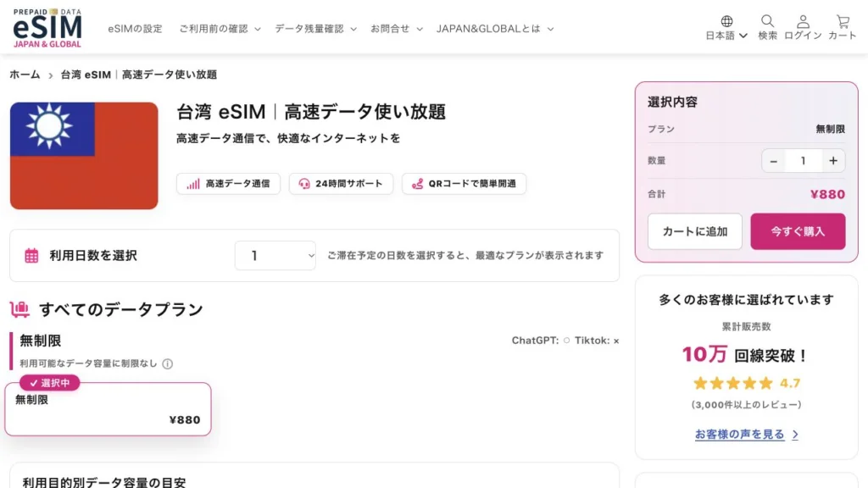Open the usage days select dropdown
Viewport: 868px width, 488px height.
[275, 256]
